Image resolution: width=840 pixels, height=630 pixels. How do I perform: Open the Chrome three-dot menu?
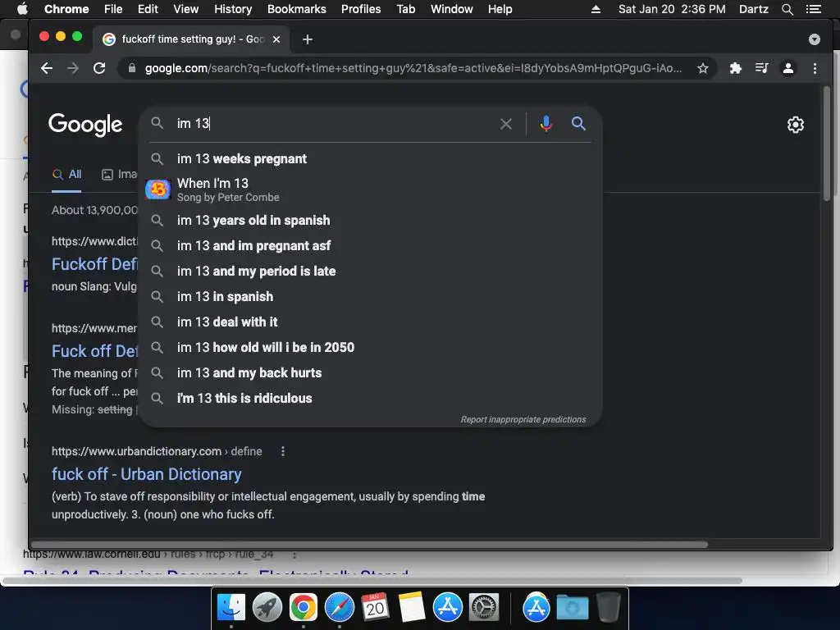[x=815, y=68]
